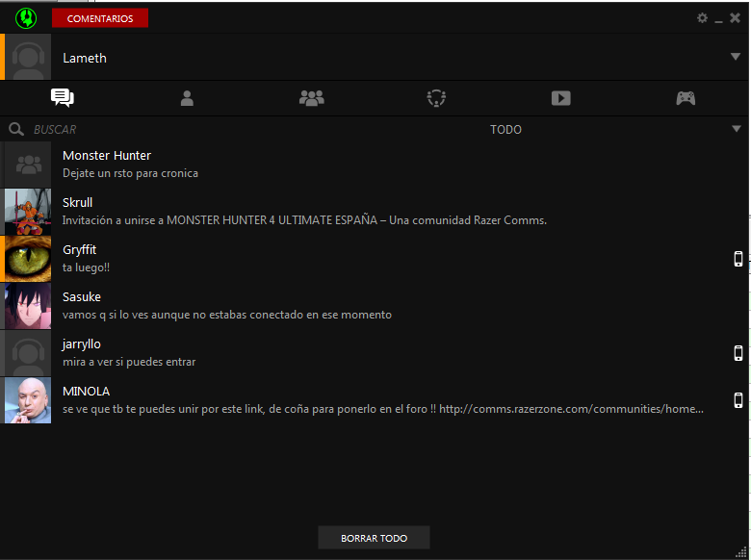Open Skrull's MONSTER HUNTER 4 invitation message
The height and width of the screenshot is (560, 751).
(304, 220)
